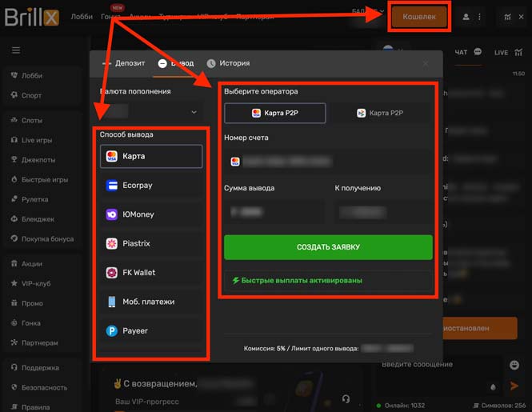This screenshot has height=412, width=532.
Task: Click the green Создать заявку button
Action: point(328,247)
